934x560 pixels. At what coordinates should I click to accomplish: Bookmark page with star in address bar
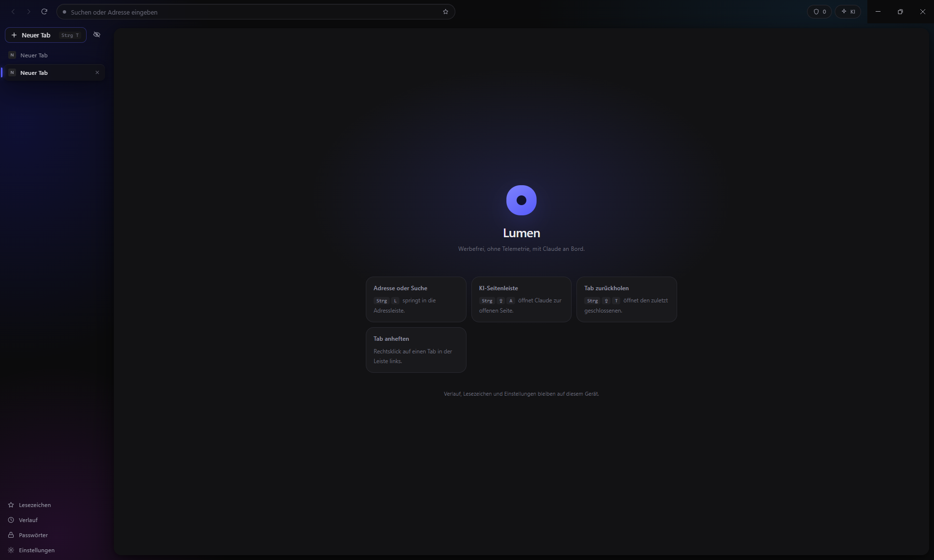click(x=446, y=12)
